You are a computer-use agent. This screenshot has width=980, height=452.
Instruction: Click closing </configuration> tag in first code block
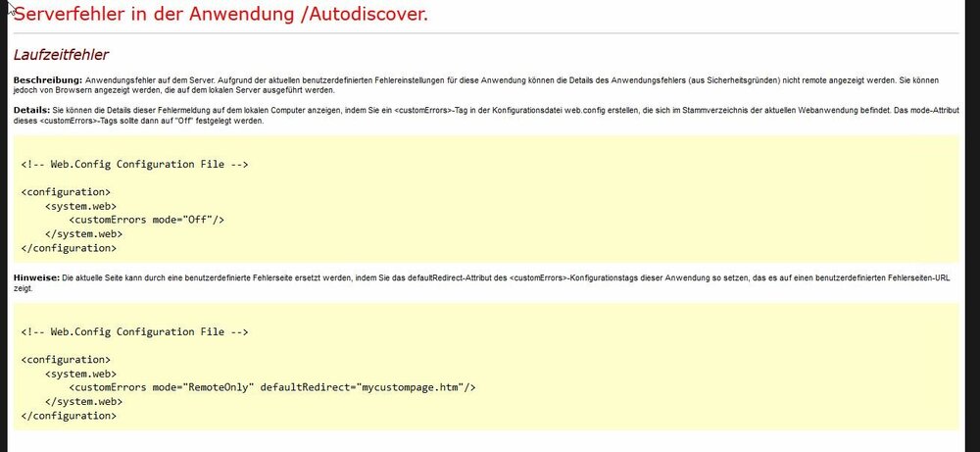pos(69,248)
